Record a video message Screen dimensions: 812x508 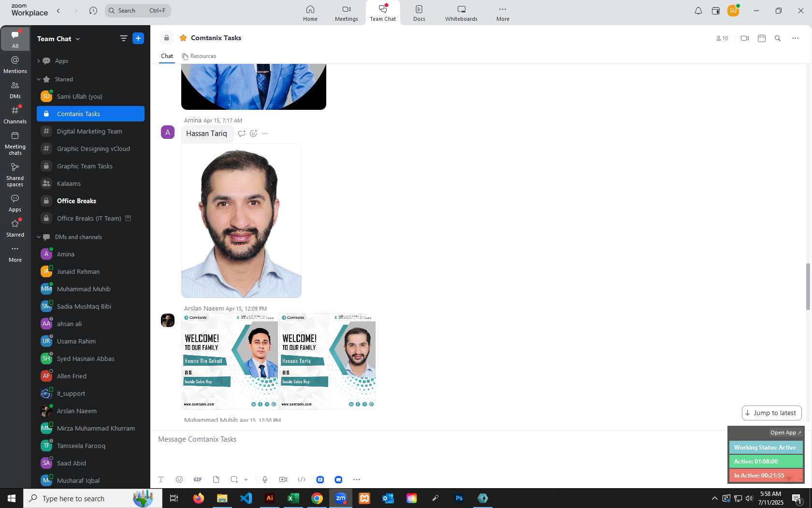[283, 479]
